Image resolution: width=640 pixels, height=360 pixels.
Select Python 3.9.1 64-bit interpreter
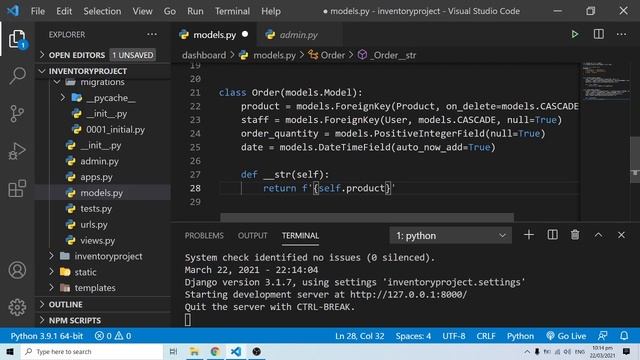click(x=47, y=336)
